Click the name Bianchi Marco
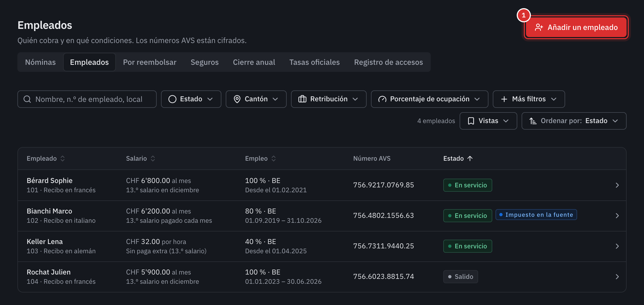The height and width of the screenshot is (305, 644). pyautogui.click(x=49, y=211)
